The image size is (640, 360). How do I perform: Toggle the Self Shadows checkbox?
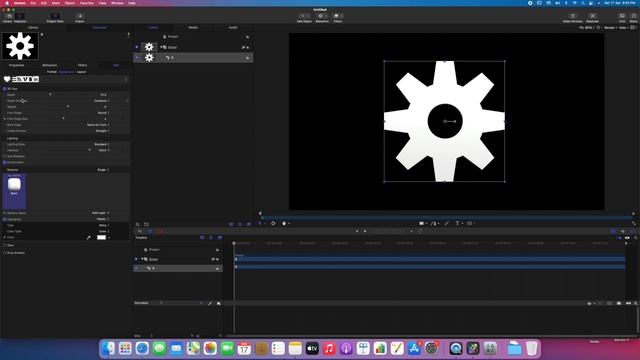(x=5, y=156)
